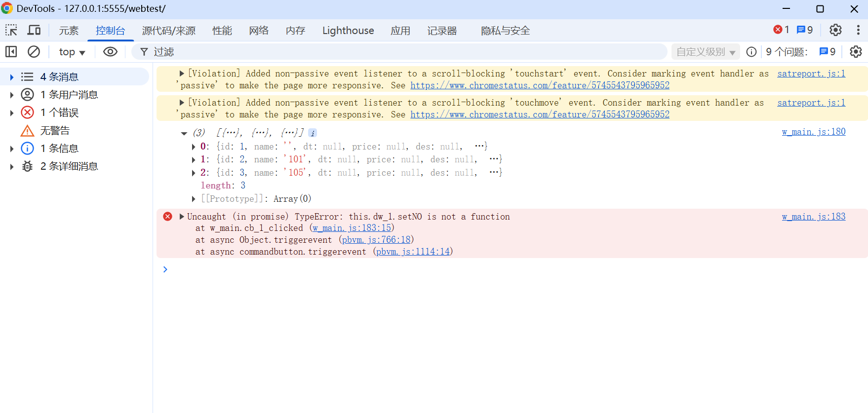Viewport: 868px width, 413px height.
Task: Expand the 1 个错误 sidebar group
Action: 12,113
